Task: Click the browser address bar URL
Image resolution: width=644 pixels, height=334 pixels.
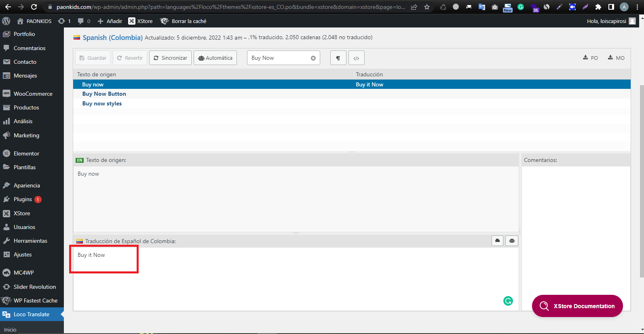Action: pos(230,7)
